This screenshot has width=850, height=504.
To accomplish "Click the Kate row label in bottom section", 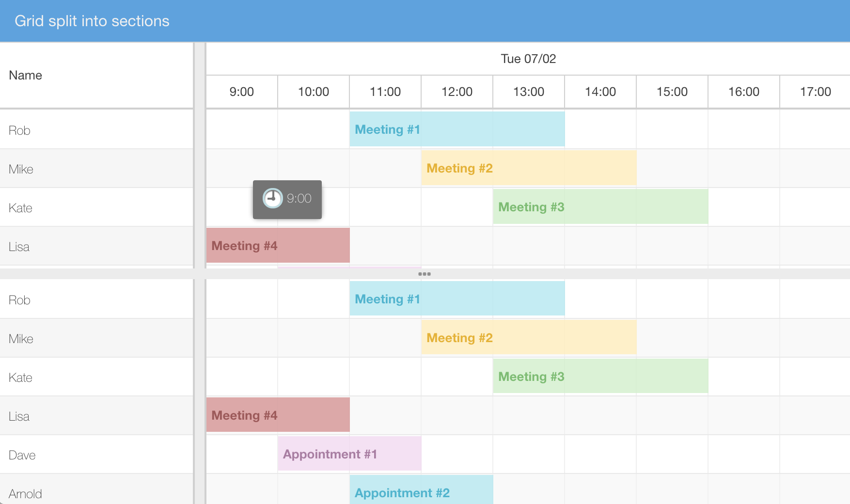I will [20, 377].
